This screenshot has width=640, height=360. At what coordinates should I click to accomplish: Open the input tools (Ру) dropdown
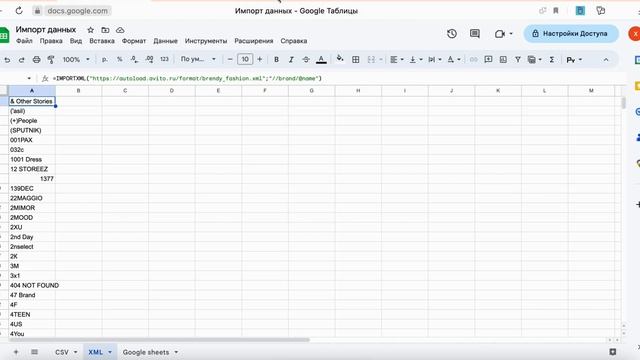click(x=574, y=60)
